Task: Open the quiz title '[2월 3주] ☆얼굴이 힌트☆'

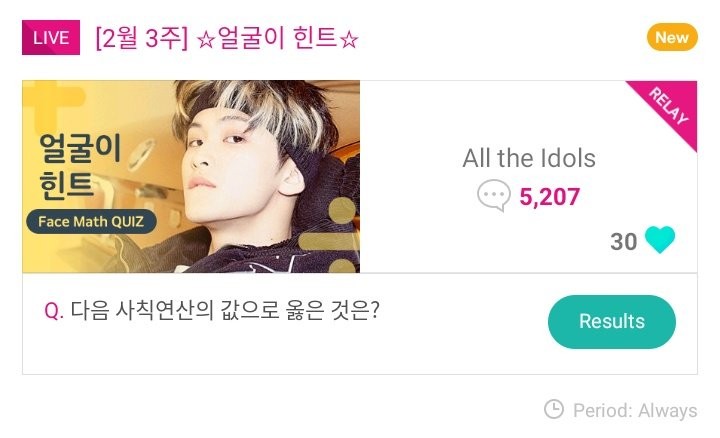Action: point(227,38)
